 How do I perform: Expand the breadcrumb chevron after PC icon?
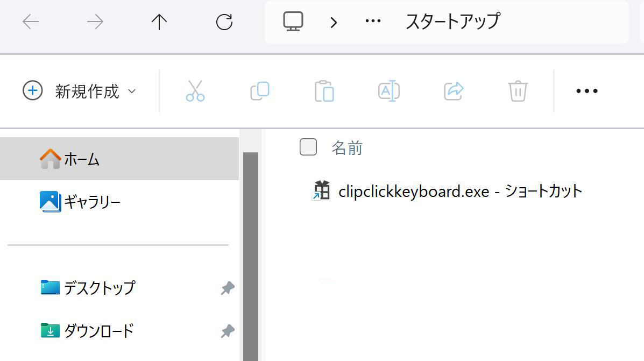[x=334, y=22]
